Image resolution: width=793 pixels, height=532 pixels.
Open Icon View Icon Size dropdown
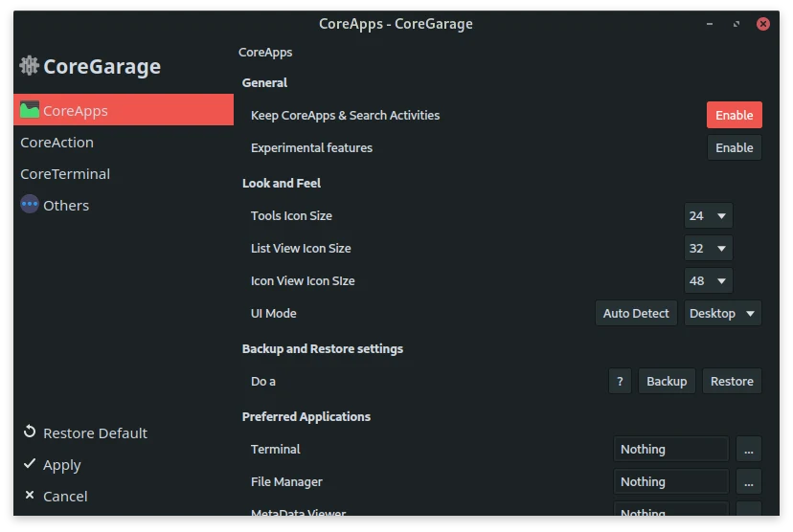click(708, 281)
